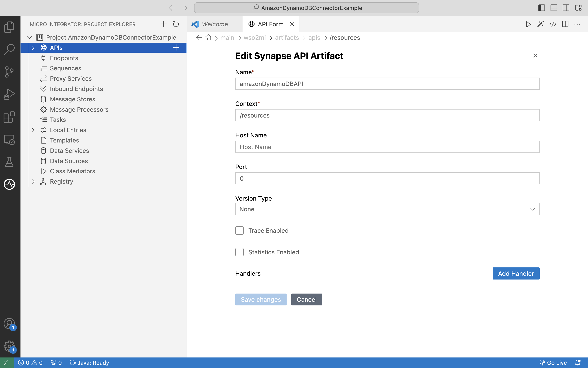Screen dimensions: 588x368
Task: Expand the Local Entries tree item
Action: pos(33,130)
